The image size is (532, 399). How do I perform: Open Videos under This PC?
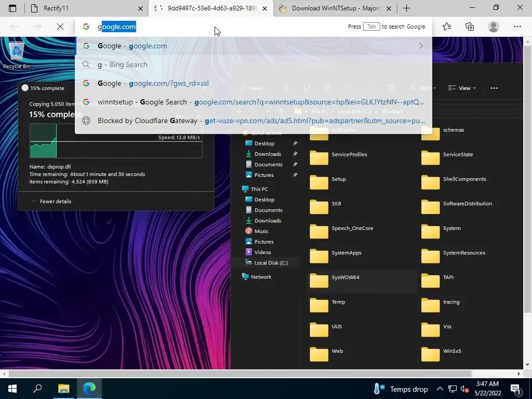[x=262, y=252]
